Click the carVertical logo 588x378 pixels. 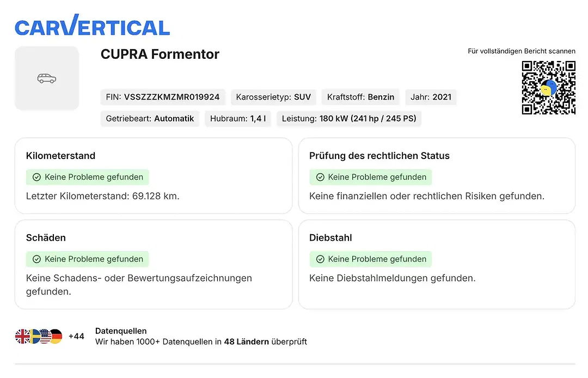tap(92, 25)
